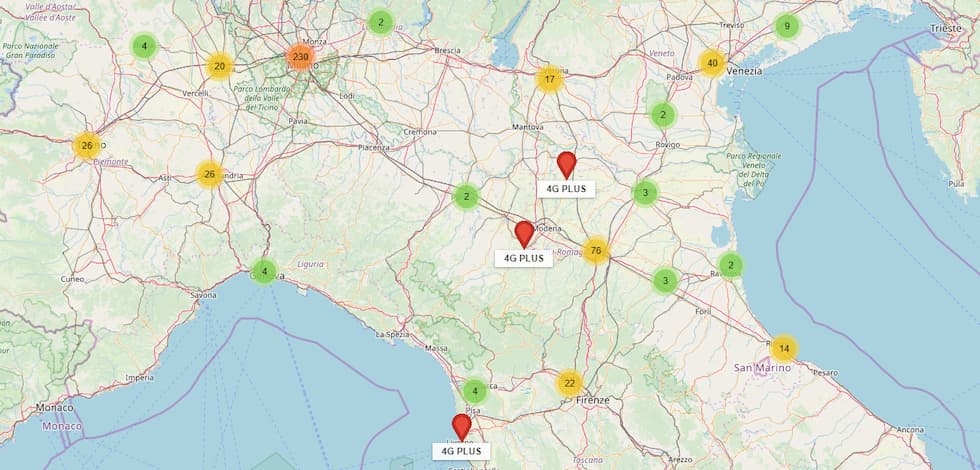This screenshot has height=470, width=980.
Task: Click the red pin north of Modena
Action: tap(566, 165)
